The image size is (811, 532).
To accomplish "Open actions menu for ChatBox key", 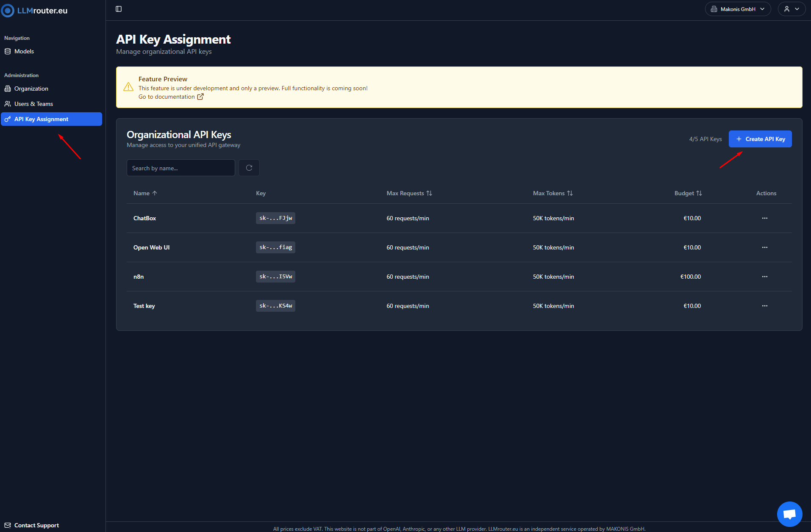I will click(764, 218).
